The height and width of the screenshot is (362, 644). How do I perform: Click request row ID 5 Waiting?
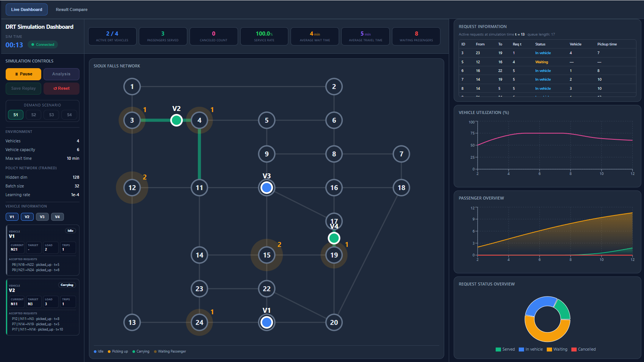pos(547,62)
